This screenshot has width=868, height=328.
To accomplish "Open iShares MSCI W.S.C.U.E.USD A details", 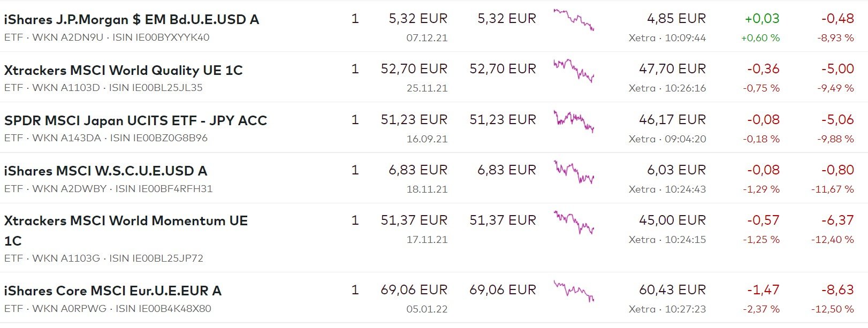I will [105, 171].
